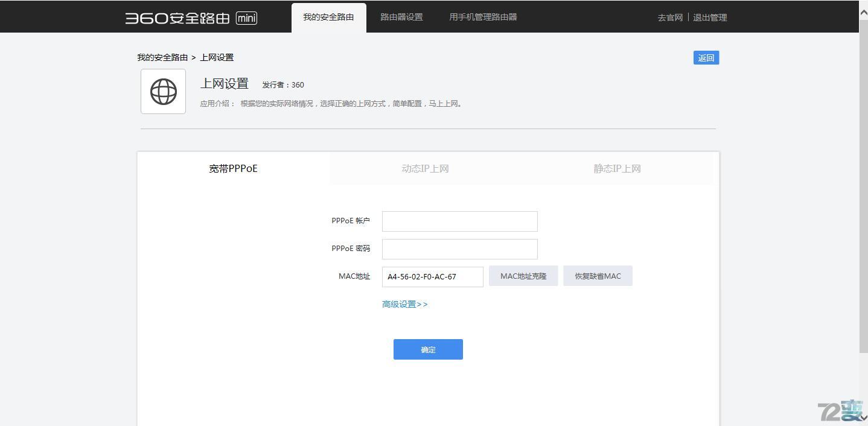Expand 高级设置 advanced options
This screenshot has width=868, height=426.
pyautogui.click(x=404, y=304)
